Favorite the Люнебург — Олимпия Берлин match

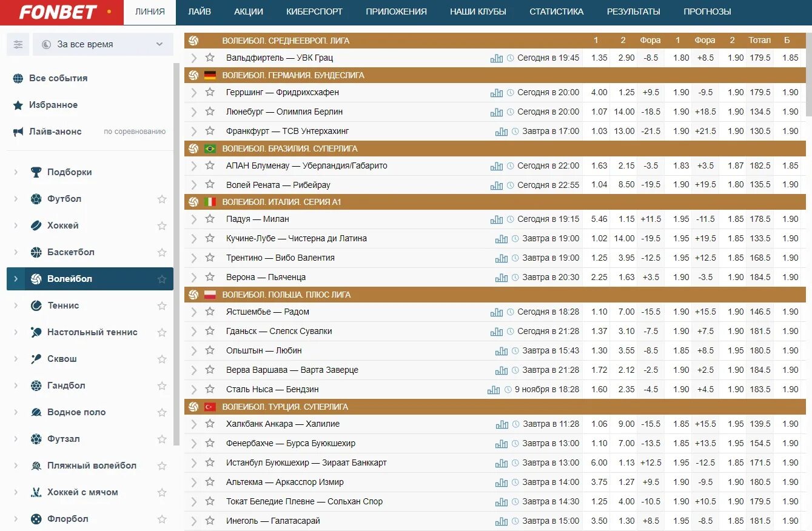pyautogui.click(x=210, y=112)
